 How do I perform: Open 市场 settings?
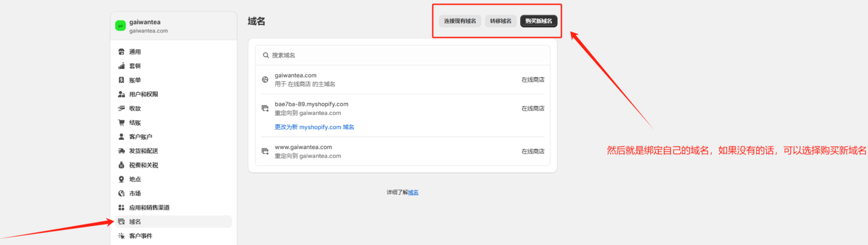click(x=174, y=193)
